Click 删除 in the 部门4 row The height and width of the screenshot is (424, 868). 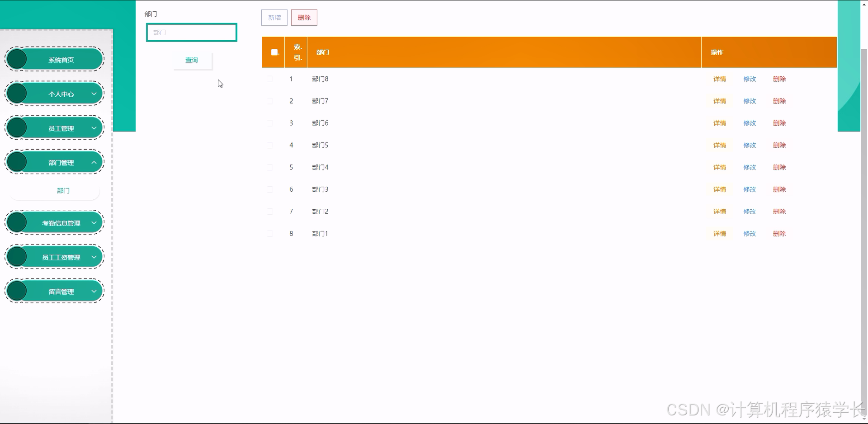[779, 168]
